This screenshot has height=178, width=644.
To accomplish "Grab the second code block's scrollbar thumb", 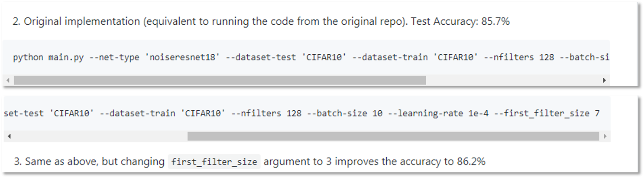I will (x=393, y=136).
